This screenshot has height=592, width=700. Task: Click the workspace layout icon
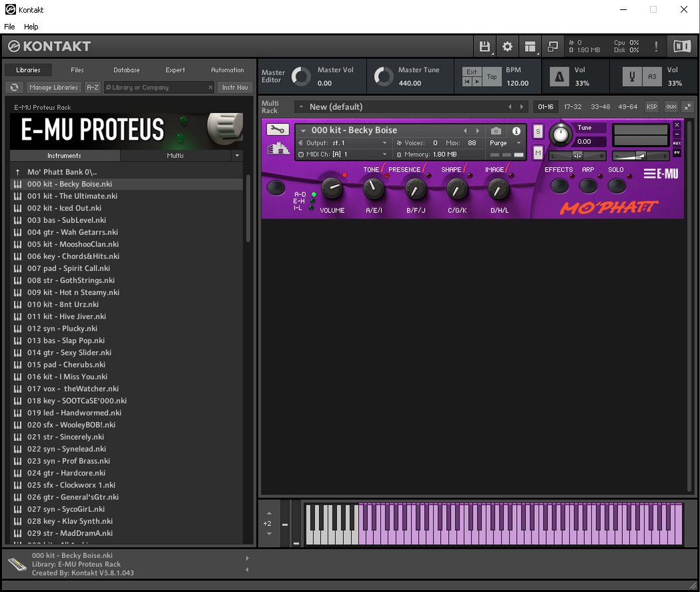coord(530,47)
